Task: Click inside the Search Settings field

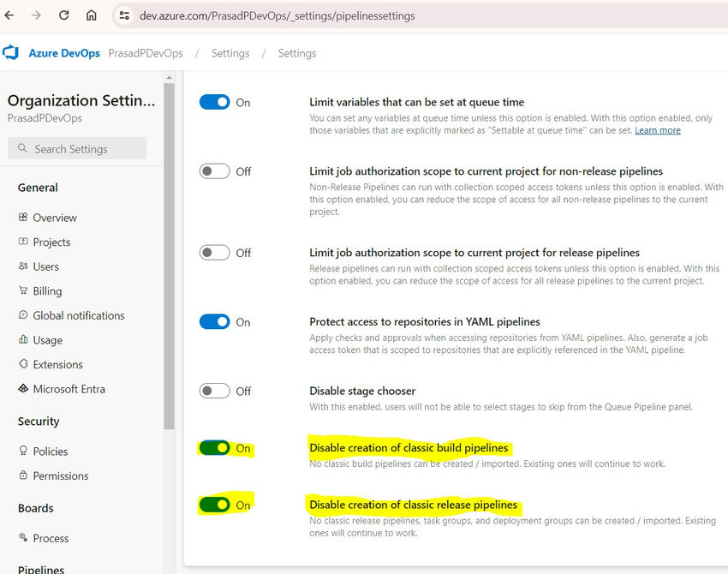Action: click(77, 148)
